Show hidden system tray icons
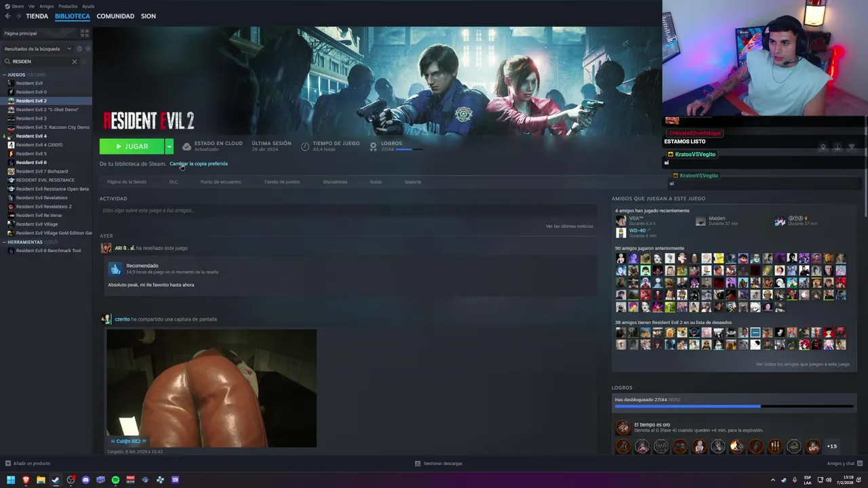The height and width of the screenshot is (488, 868). (x=772, y=480)
